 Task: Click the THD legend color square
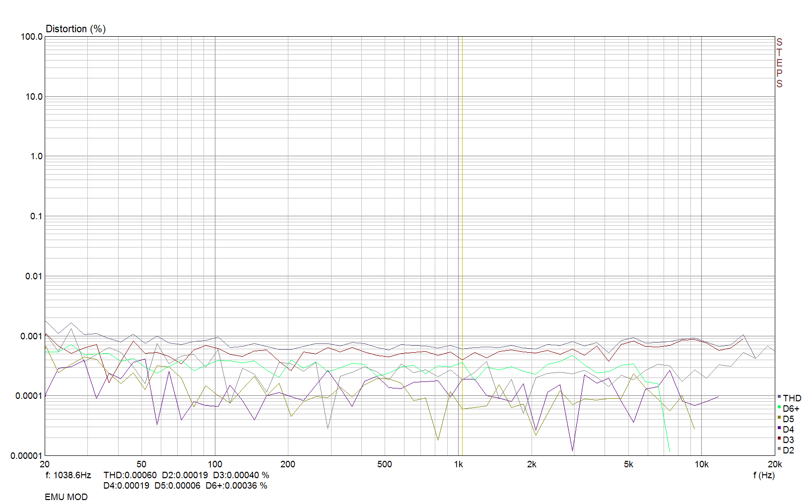point(779,397)
